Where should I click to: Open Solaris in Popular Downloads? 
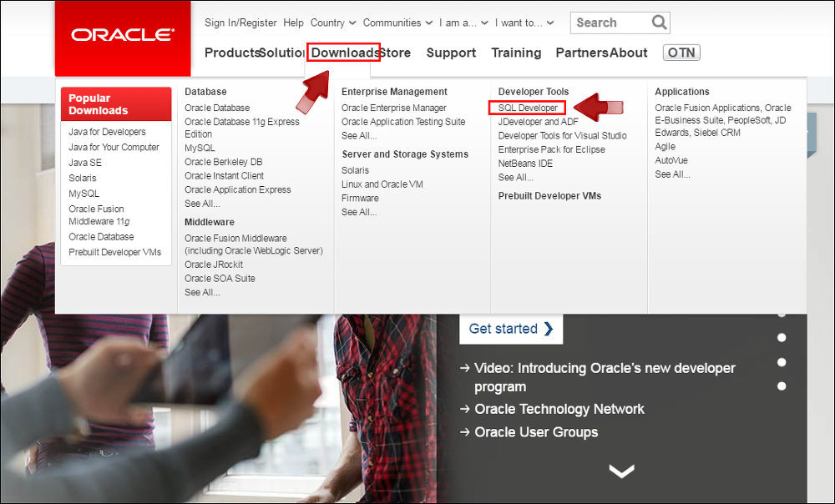[82, 178]
